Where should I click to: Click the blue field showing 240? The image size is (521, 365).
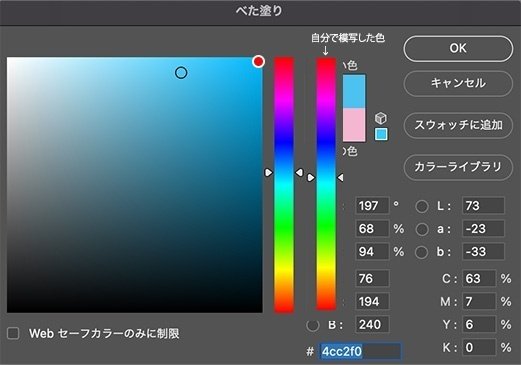(372, 324)
